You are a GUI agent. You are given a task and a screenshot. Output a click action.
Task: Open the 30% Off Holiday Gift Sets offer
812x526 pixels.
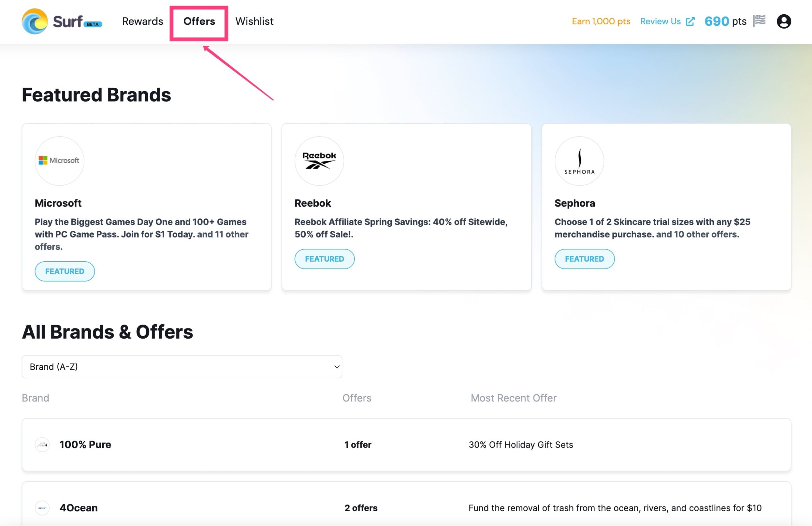[x=521, y=445]
